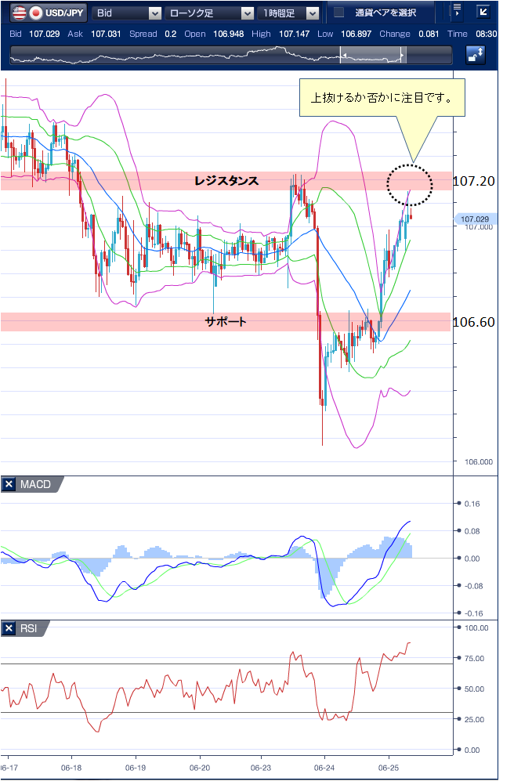The image size is (532, 781).
Task: Click the chart expand/resize icon beside navigator
Action: (x=475, y=55)
